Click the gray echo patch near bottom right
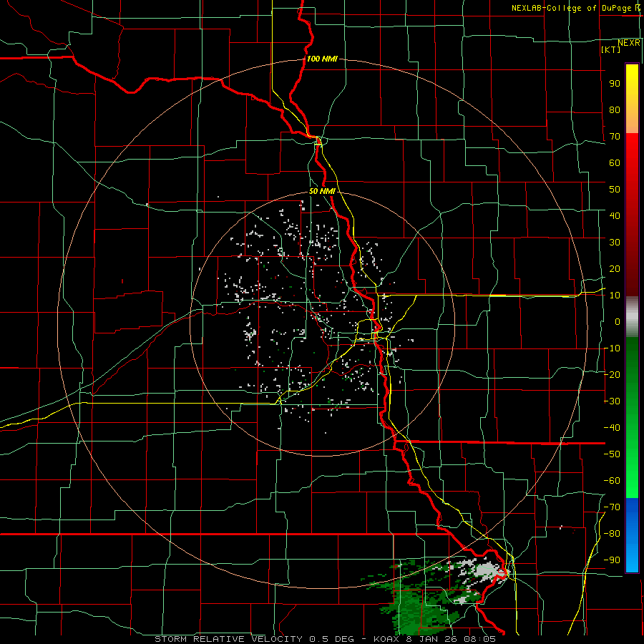The image size is (644, 644). click(484, 571)
